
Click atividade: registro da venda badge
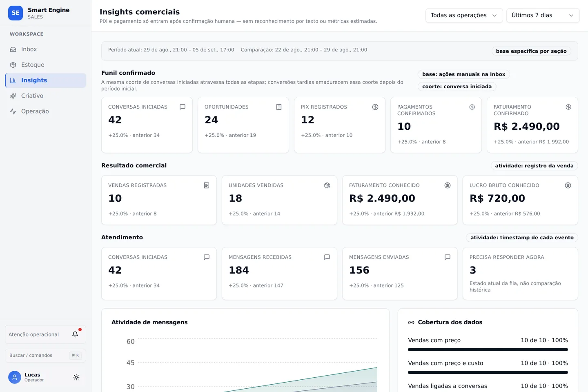click(x=534, y=166)
